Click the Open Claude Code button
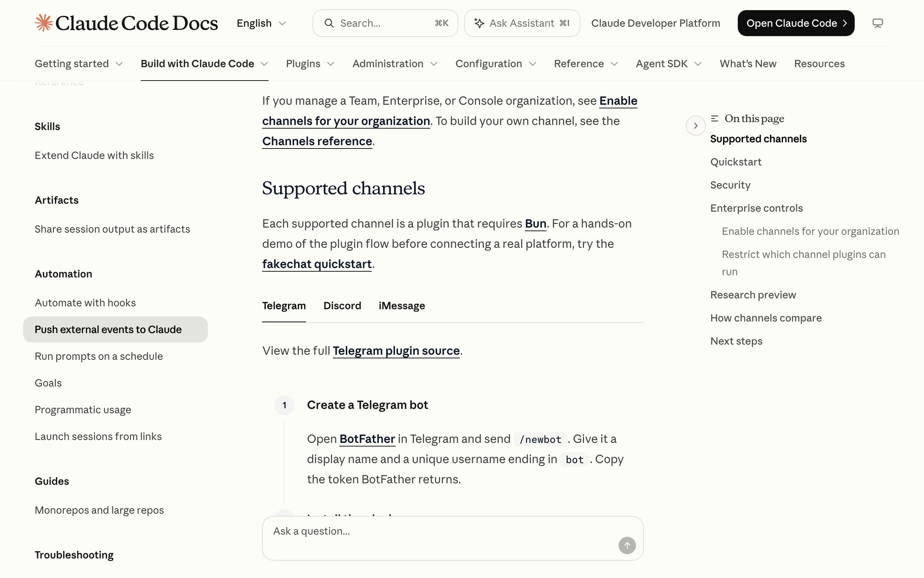This screenshot has width=924, height=578. tap(796, 23)
